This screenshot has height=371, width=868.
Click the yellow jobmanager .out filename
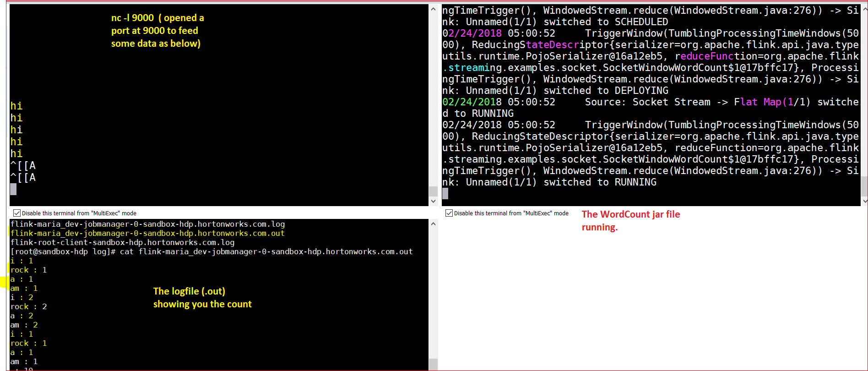pos(147,233)
